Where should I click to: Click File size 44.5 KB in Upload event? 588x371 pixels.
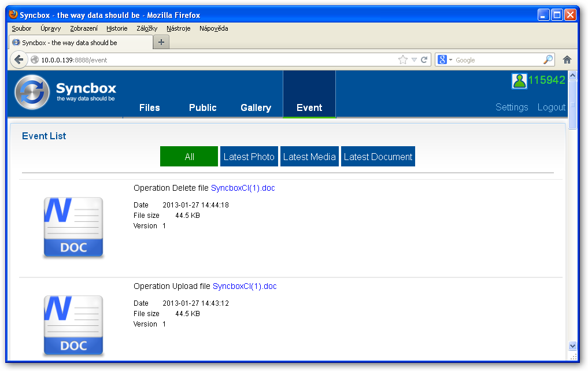(167, 314)
